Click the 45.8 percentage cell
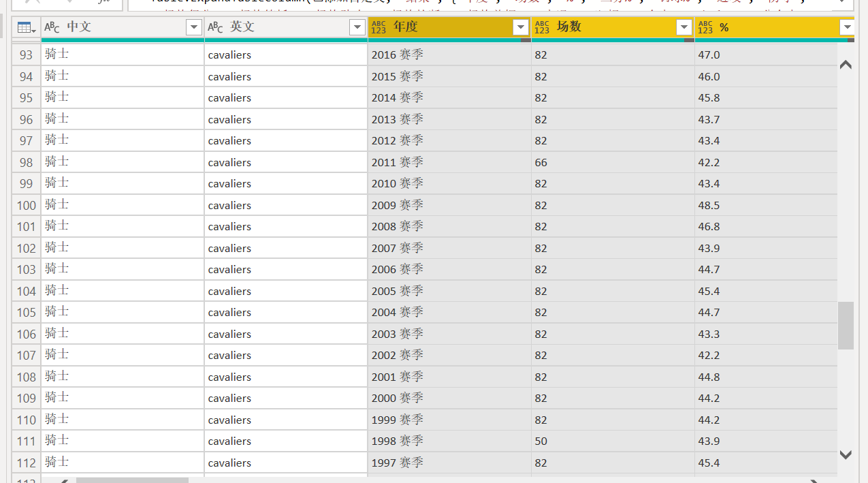The image size is (868, 483). (766, 98)
